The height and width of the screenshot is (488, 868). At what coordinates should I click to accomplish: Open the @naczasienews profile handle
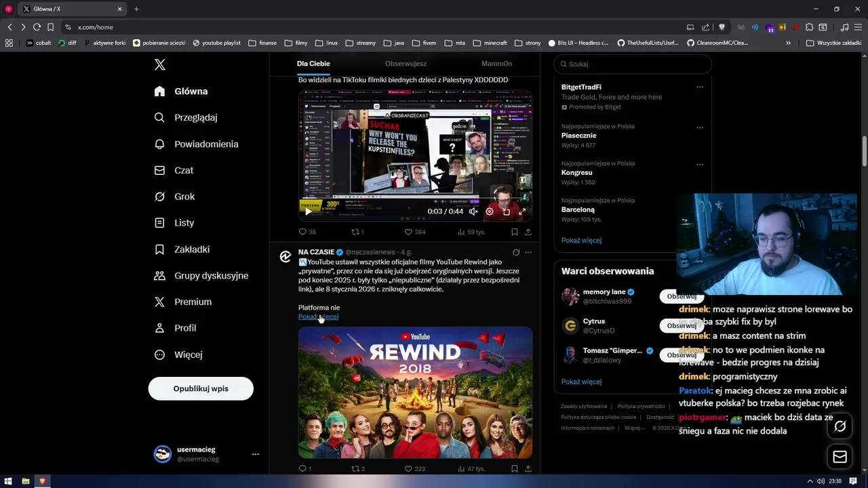(x=370, y=252)
